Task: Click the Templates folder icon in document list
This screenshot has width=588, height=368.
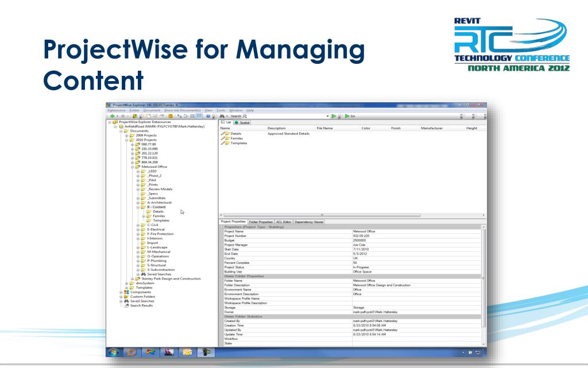Action: click(x=225, y=143)
